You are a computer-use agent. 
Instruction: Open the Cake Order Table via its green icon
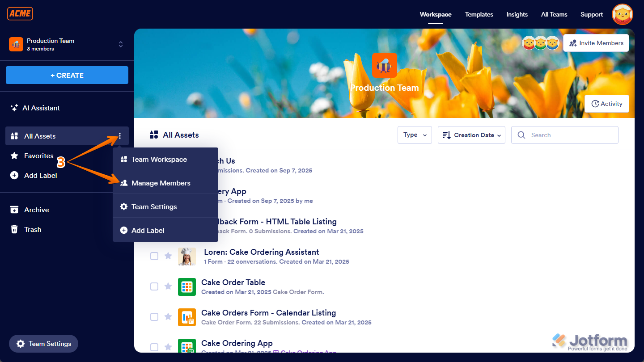point(187,286)
